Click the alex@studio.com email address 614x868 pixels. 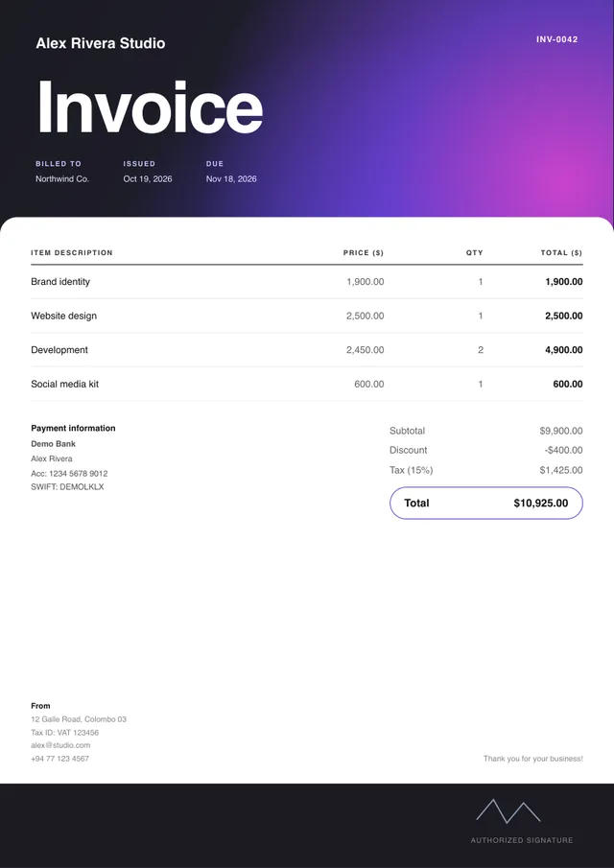click(60, 745)
